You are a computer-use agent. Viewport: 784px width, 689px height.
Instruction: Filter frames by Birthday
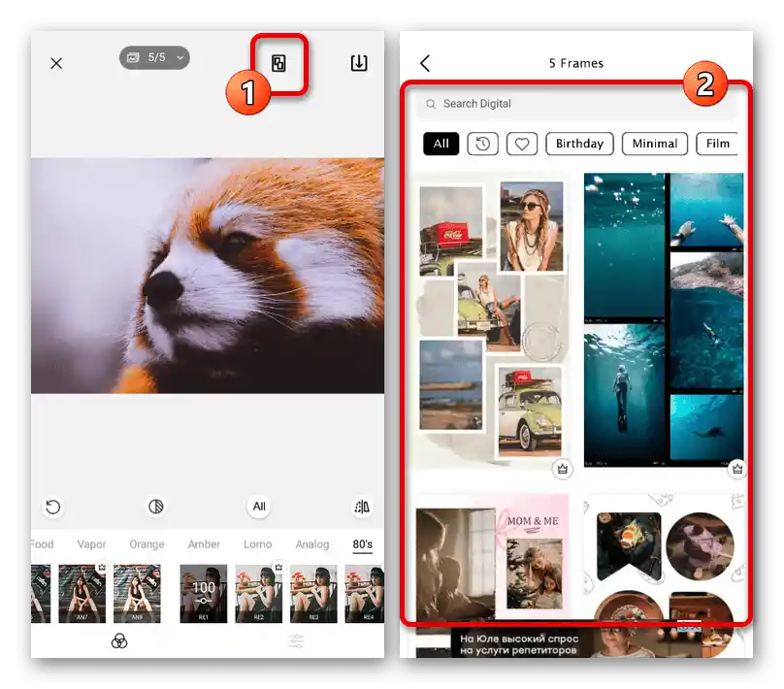pyautogui.click(x=579, y=144)
